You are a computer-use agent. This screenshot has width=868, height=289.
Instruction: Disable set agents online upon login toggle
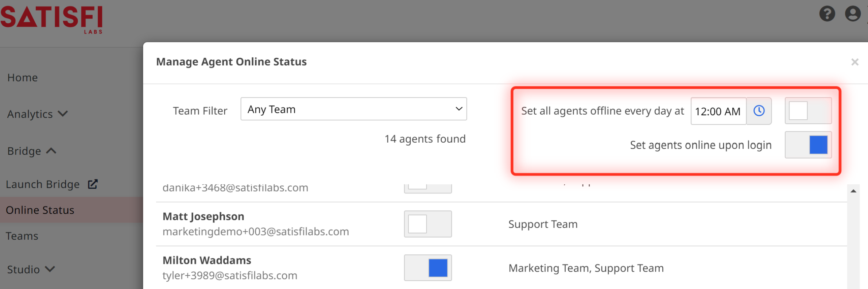[x=808, y=144]
